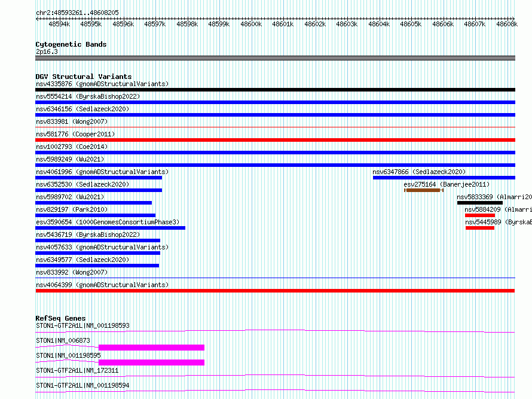Open esv3590654 1000GenomesConsortiumPhase3 label
Image resolution: width=532 pixels, height=399 pixels.
(x=108, y=222)
